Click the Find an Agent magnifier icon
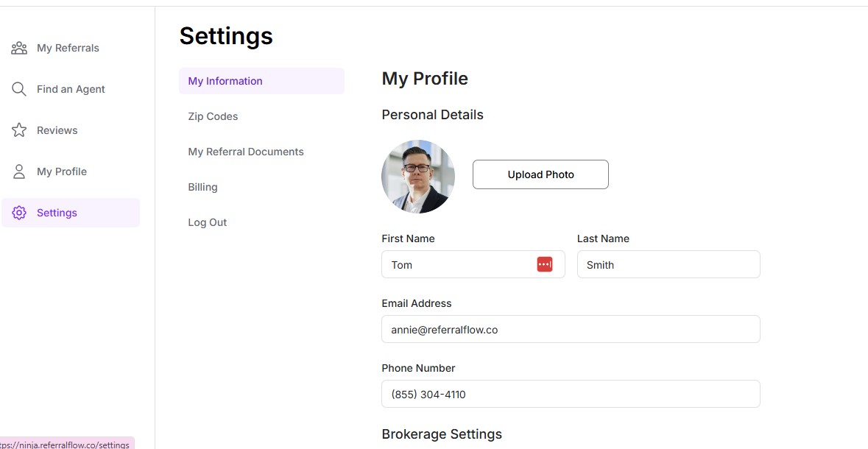The height and width of the screenshot is (449, 868). [19, 88]
